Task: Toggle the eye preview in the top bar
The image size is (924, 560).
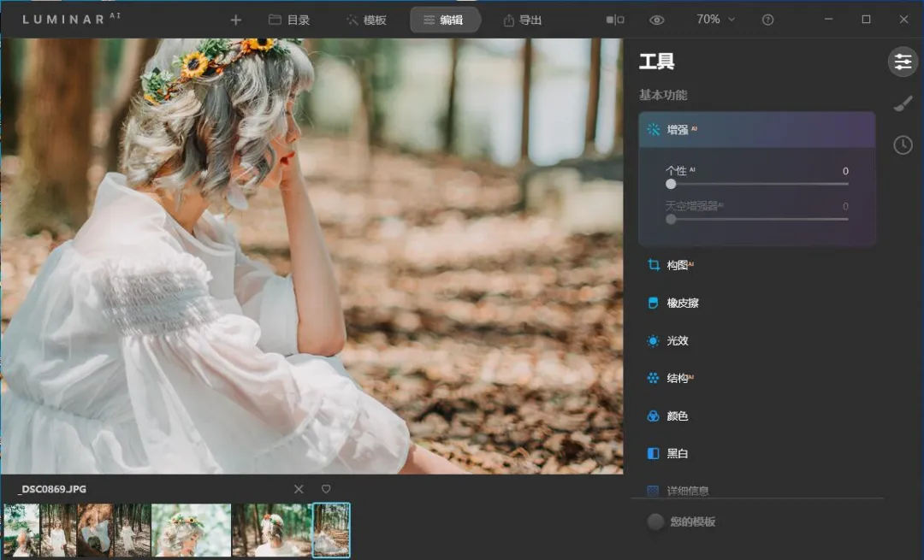Action: [x=657, y=19]
